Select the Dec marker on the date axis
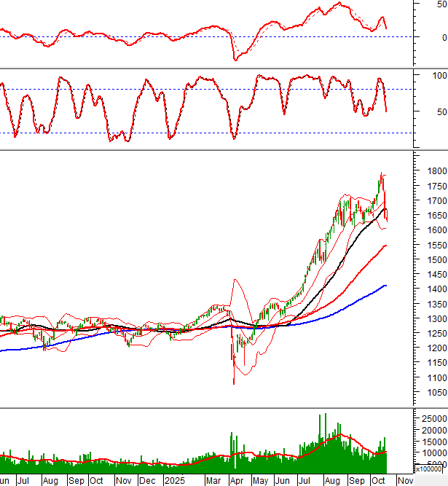The height and width of the screenshot is (486, 448). tap(147, 481)
